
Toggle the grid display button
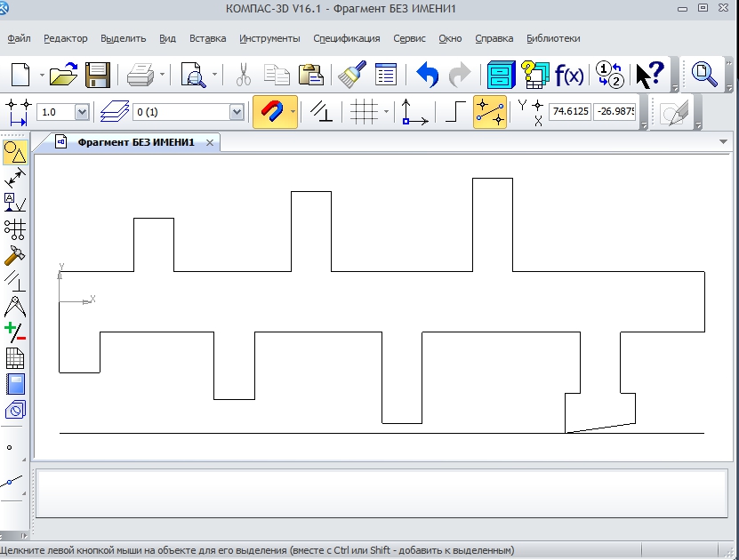click(364, 112)
